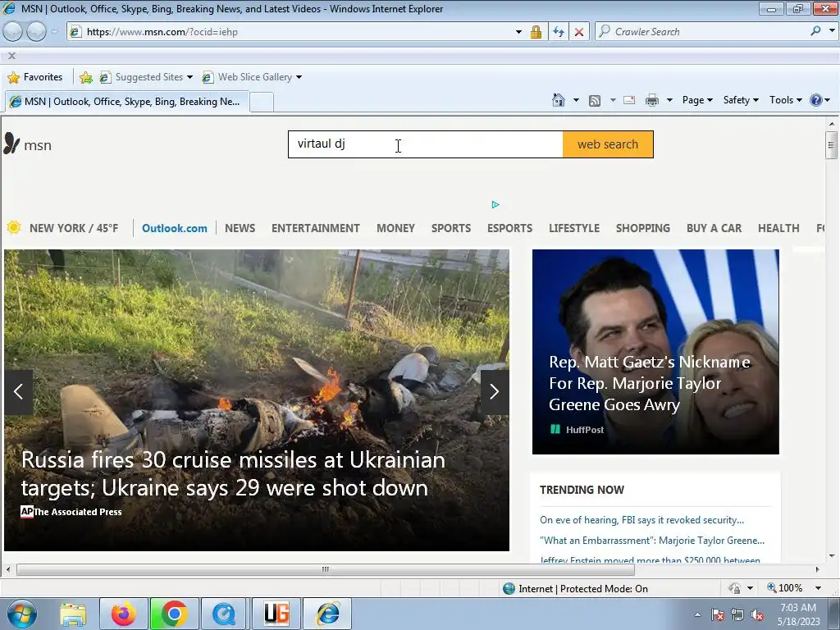The height and width of the screenshot is (630, 840).
Task: Open the Russia fires 30 cruise missiles headline
Action: pos(233,473)
